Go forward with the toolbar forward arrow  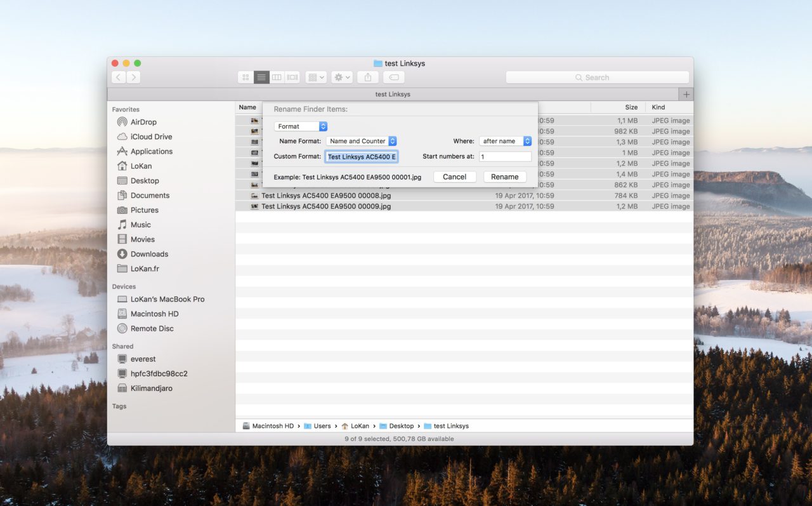[133, 77]
